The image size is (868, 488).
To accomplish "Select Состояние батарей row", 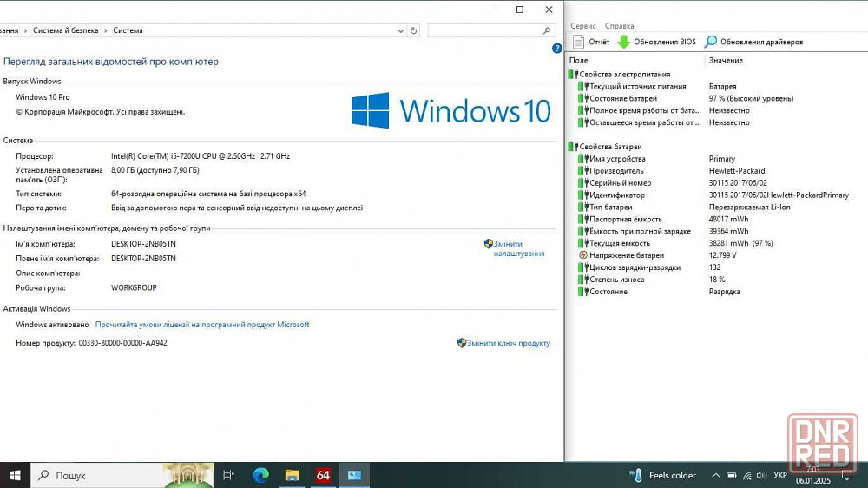I will point(714,99).
